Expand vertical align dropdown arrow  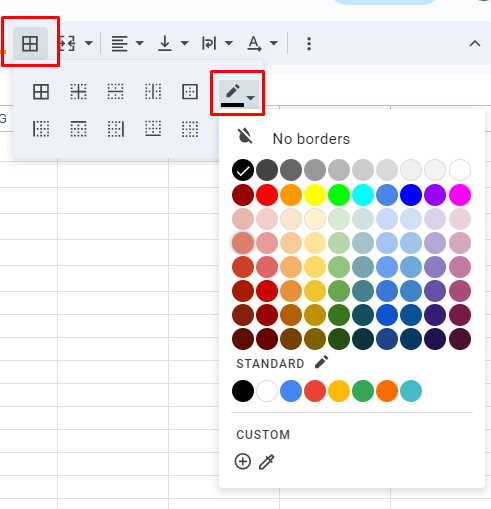[185, 43]
